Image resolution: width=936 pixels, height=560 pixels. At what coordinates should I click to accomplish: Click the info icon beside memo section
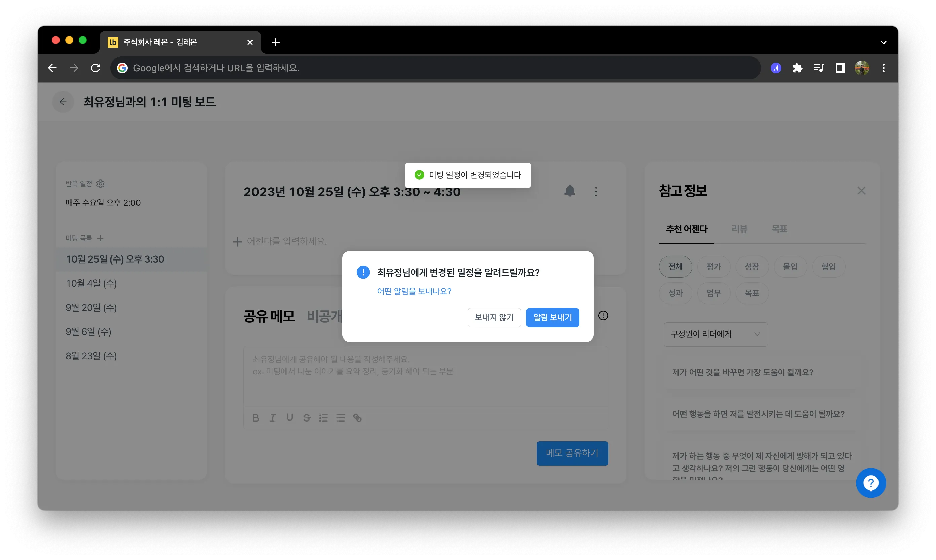click(603, 316)
